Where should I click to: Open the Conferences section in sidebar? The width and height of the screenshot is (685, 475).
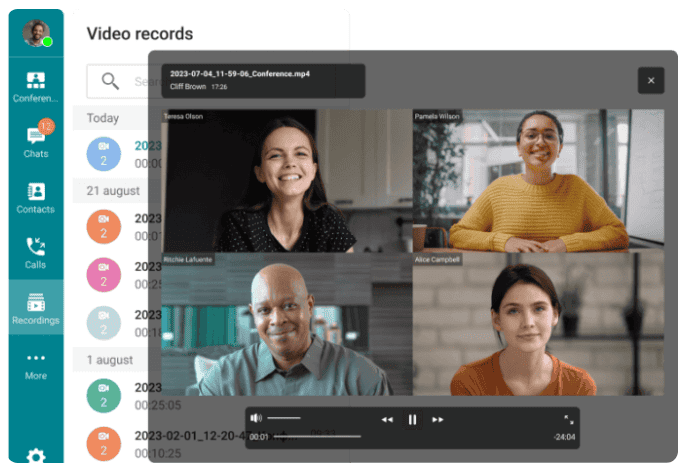[35, 87]
